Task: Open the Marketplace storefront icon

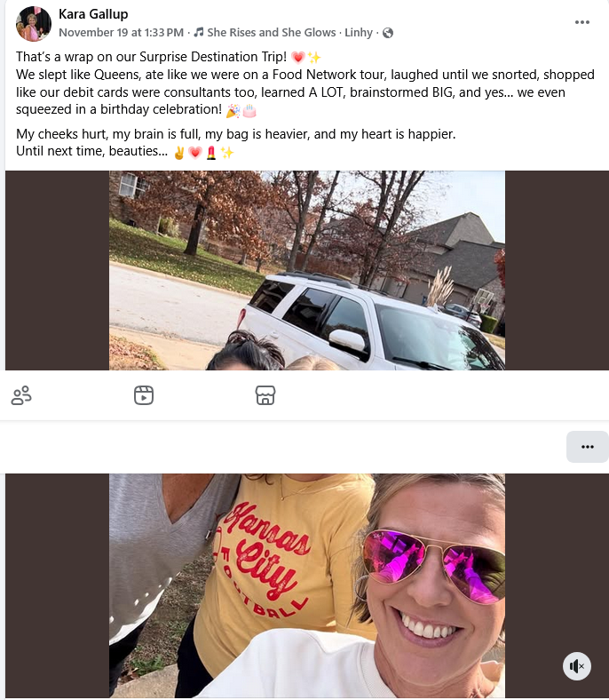Action: click(x=265, y=395)
